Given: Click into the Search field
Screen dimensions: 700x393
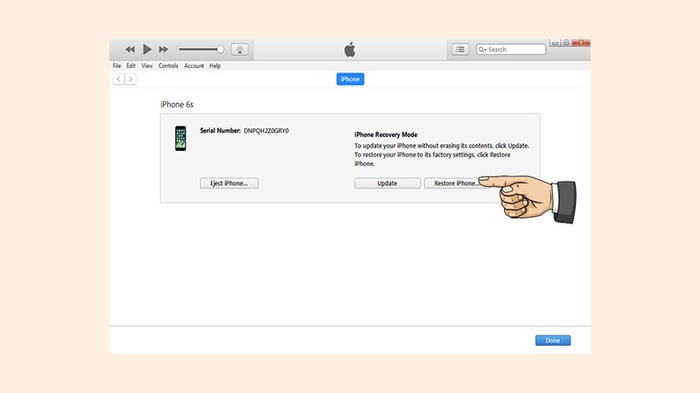Looking at the screenshot, I should 511,50.
